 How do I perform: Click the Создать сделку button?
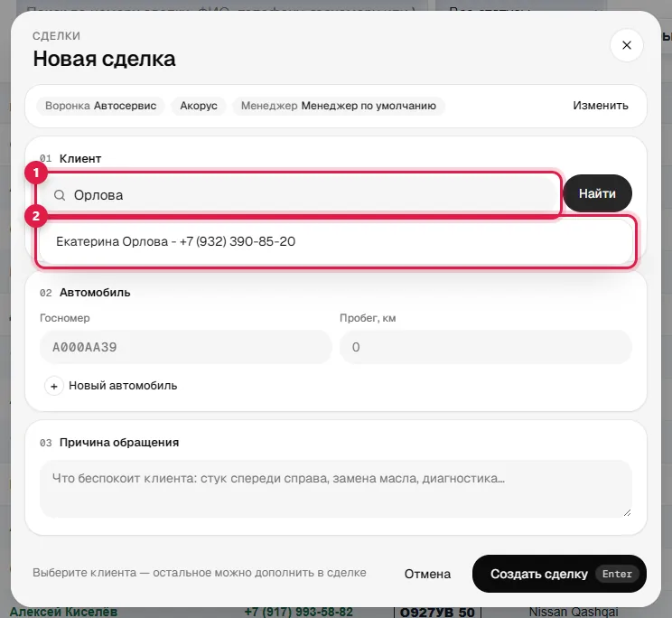559,574
